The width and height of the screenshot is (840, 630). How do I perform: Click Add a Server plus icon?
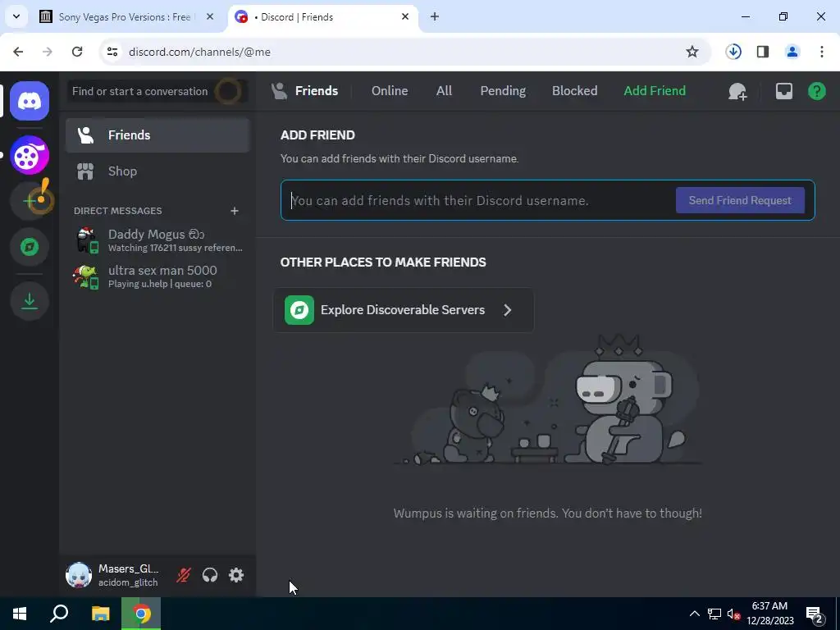[x=30, y=201]
